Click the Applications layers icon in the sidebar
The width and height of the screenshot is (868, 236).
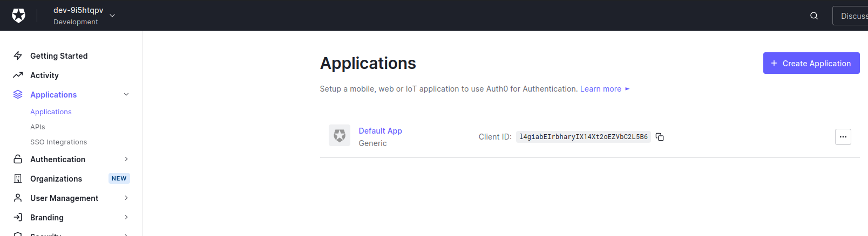(x=18, y=94)
